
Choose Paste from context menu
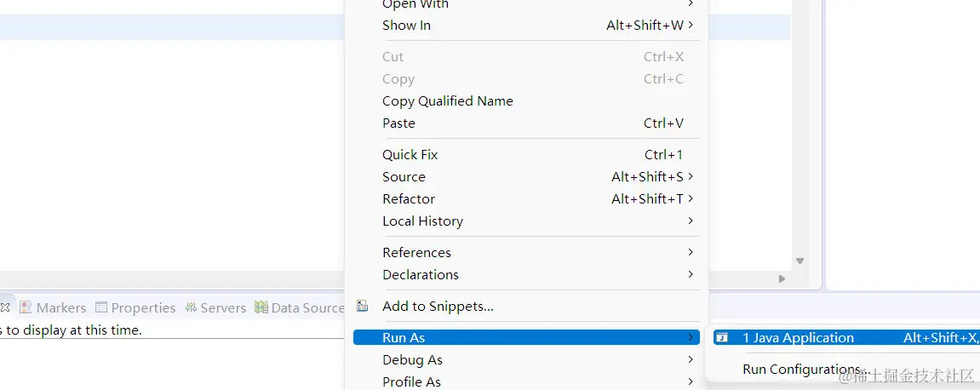(x=526, y=123)
